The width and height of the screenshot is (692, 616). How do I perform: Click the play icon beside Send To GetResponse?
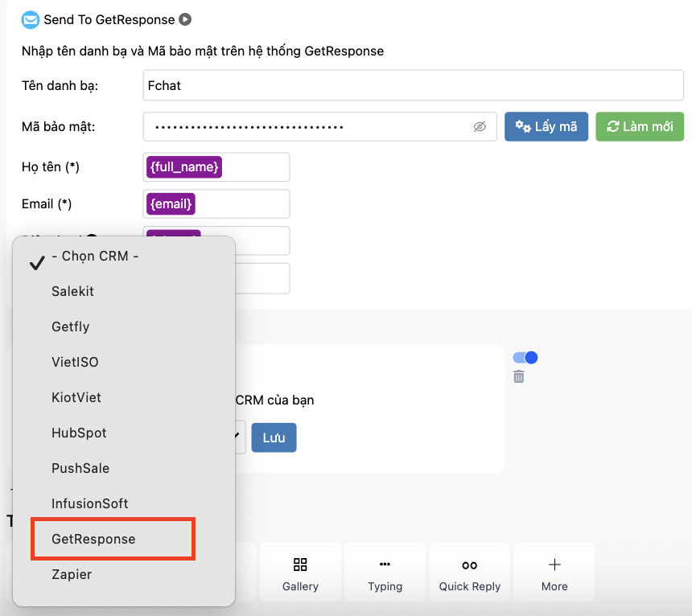click(x=185, y=19)
